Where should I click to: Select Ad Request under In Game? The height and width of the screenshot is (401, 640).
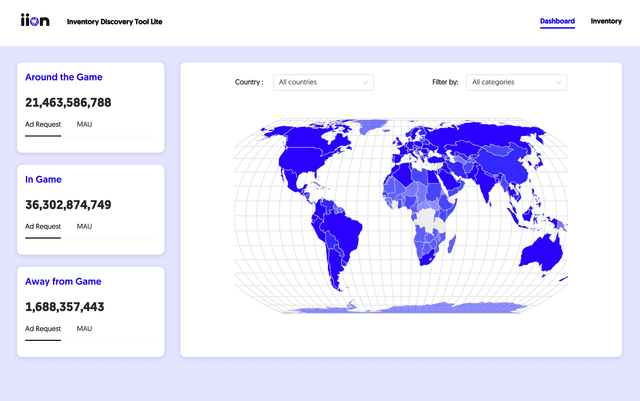click(43, 226)
